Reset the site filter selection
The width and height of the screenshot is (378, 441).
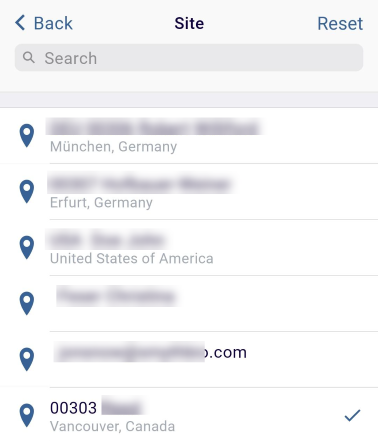[340, 23]
